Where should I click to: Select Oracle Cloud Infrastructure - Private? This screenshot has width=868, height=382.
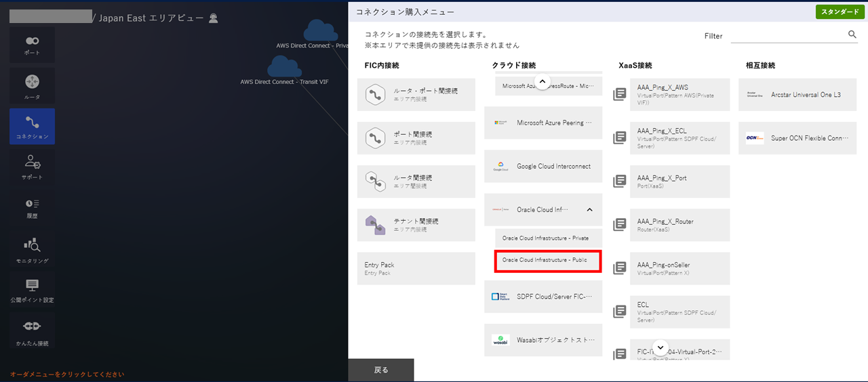pyautogui.click(x=545, y=238)
